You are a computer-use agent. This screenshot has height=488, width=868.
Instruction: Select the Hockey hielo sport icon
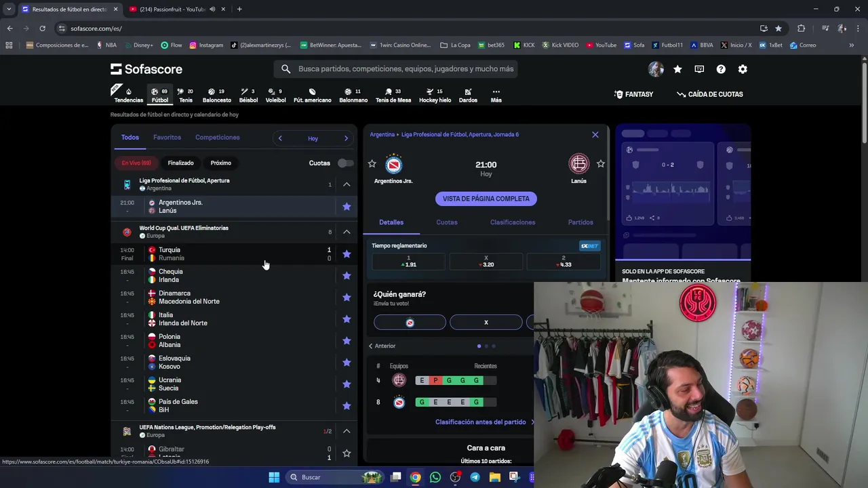point(435,95)
